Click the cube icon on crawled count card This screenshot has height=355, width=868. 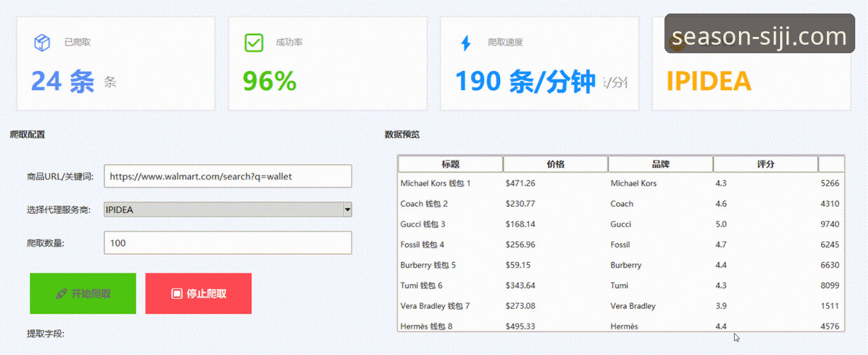click(43, 43)
